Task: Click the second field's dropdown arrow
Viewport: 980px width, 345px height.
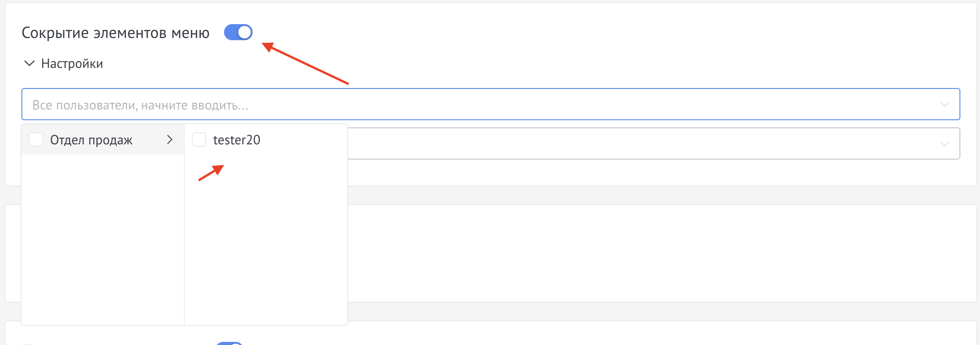Action: click(944, 143)
